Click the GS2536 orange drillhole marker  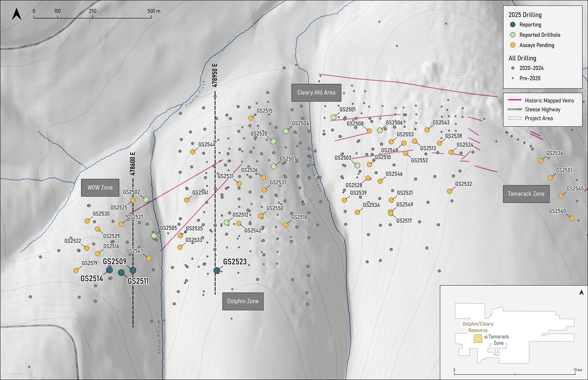click(541, 161)
